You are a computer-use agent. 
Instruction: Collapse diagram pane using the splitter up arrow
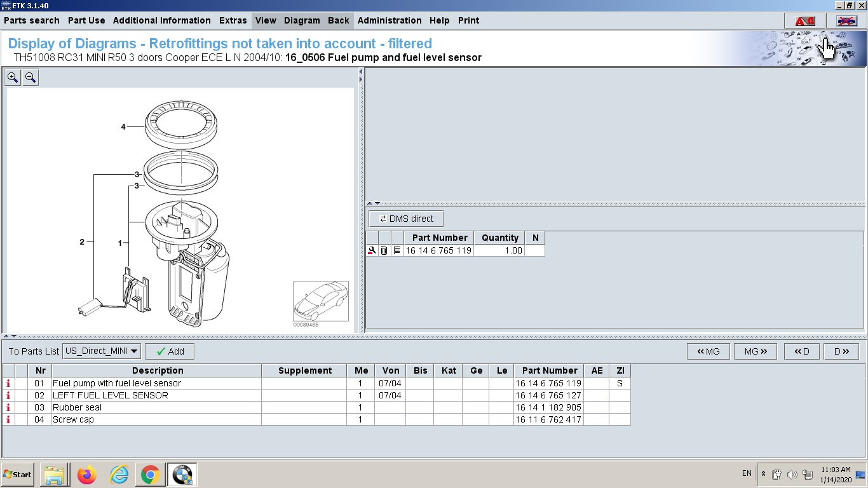[6, 335]
